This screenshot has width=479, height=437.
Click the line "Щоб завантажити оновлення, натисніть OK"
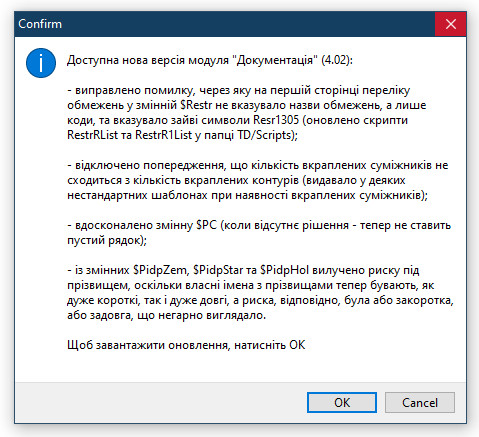point(186,345)
